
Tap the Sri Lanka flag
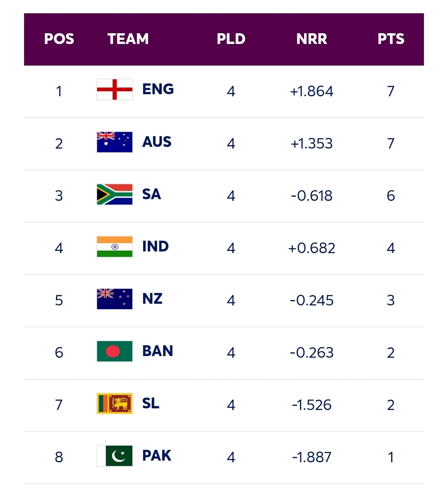click(x=114, y=404)
